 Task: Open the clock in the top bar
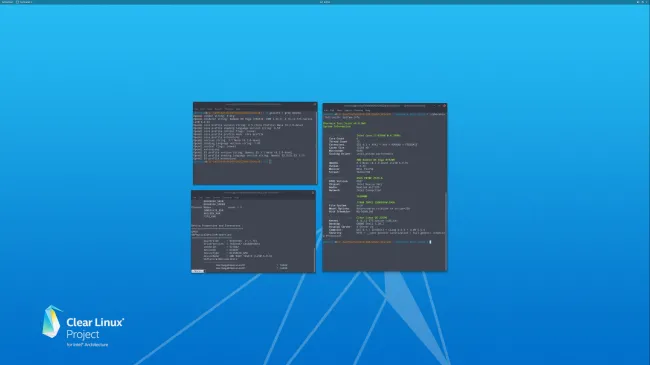pyautogui.click(x=325, y=2)
